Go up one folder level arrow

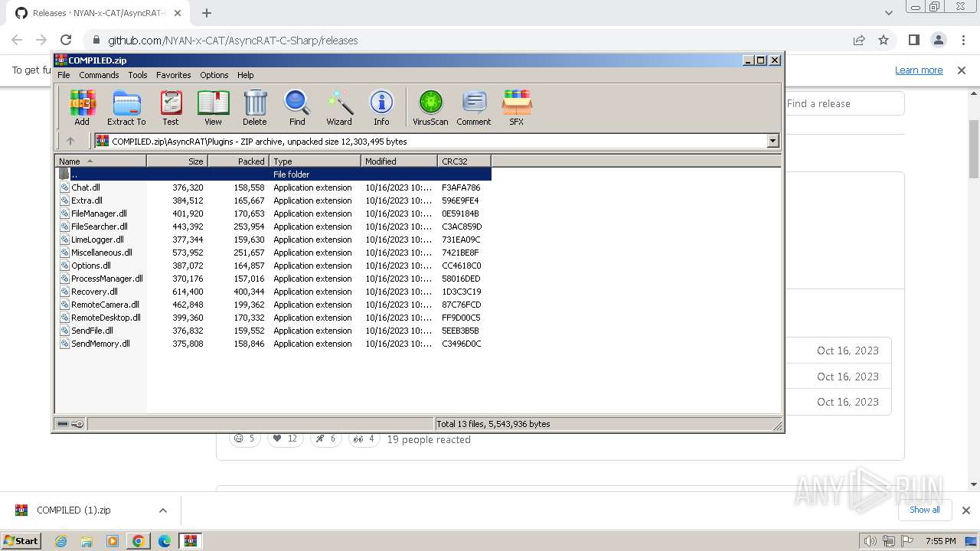coord(70,141)
